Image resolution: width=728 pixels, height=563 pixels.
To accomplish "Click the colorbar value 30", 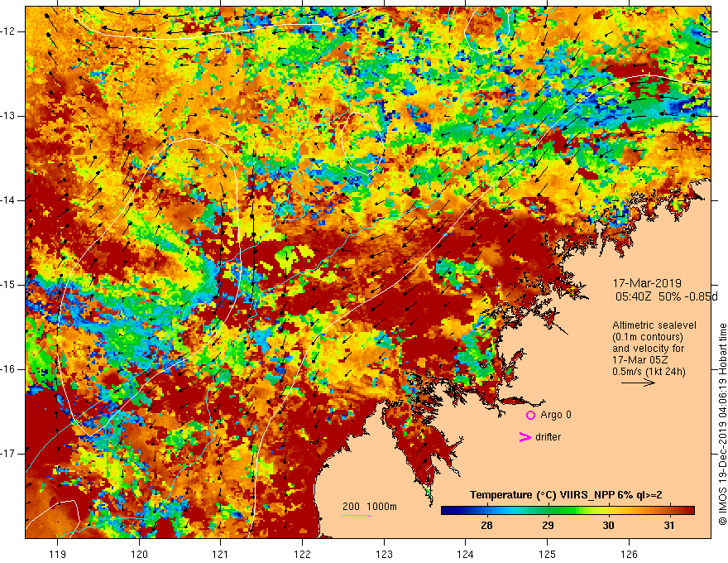I will (x=608, y=526).
